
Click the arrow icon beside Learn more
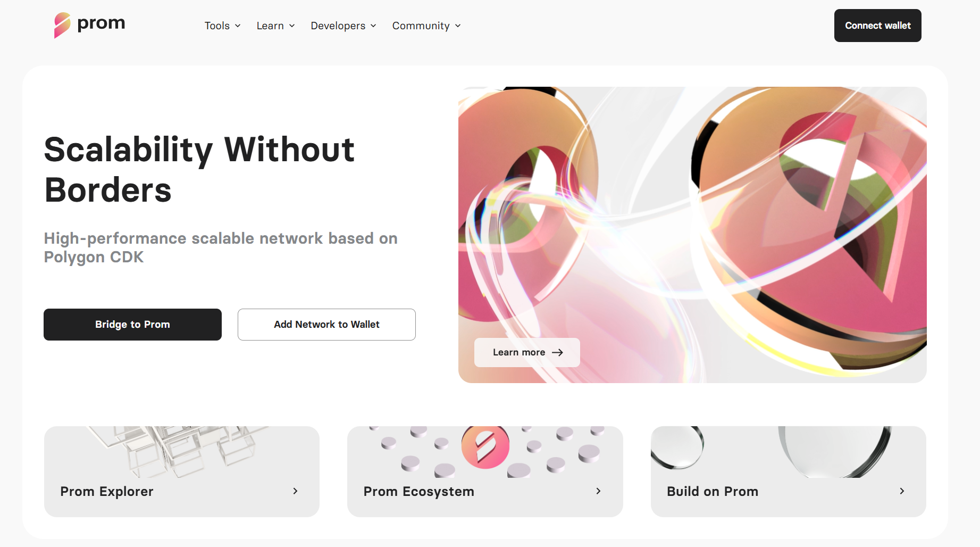pyautogui.click(x=557, y=352)
